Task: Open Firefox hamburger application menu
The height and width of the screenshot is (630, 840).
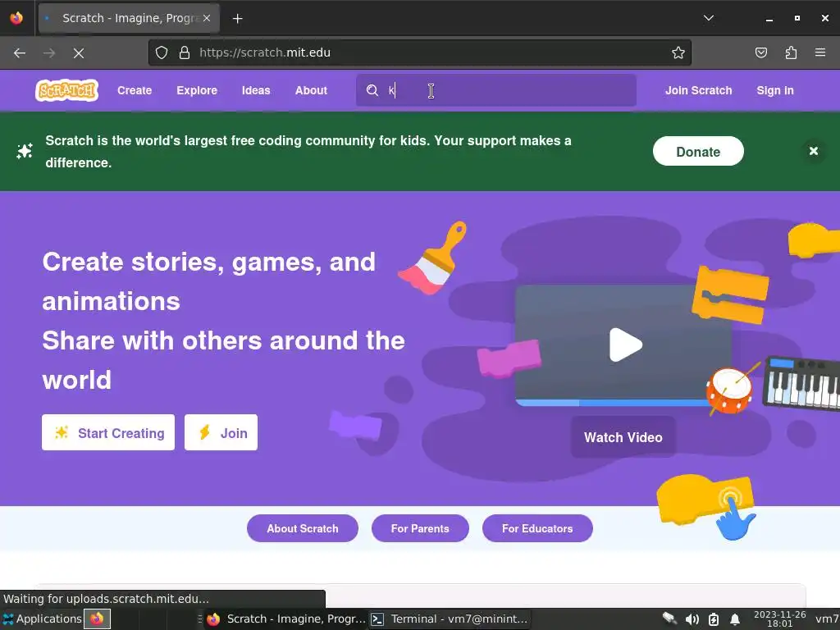Action: (820, 52)
